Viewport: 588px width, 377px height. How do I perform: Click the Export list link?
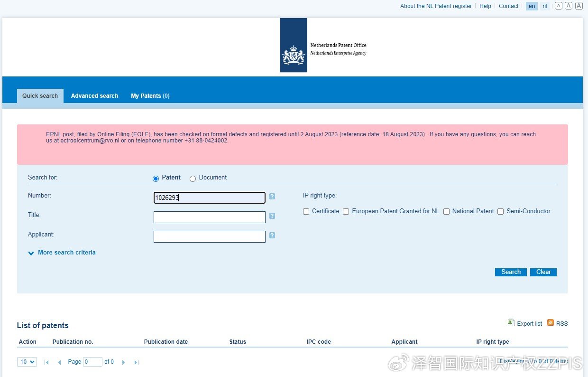530,324
